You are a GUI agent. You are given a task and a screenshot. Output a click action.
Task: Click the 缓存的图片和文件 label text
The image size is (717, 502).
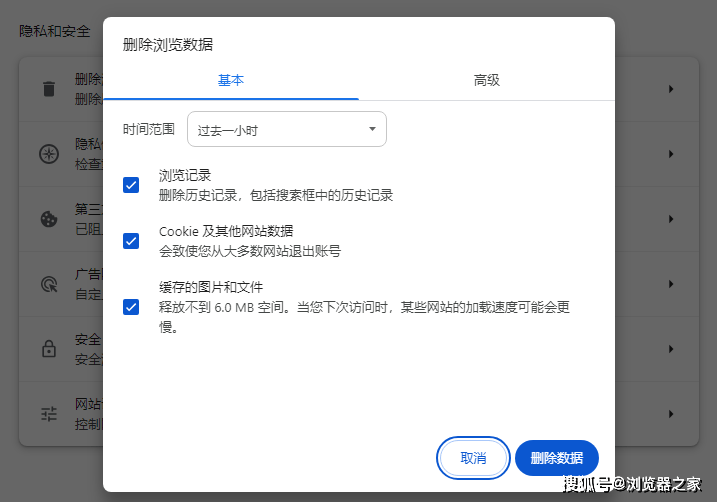click(x=211, y=287)
